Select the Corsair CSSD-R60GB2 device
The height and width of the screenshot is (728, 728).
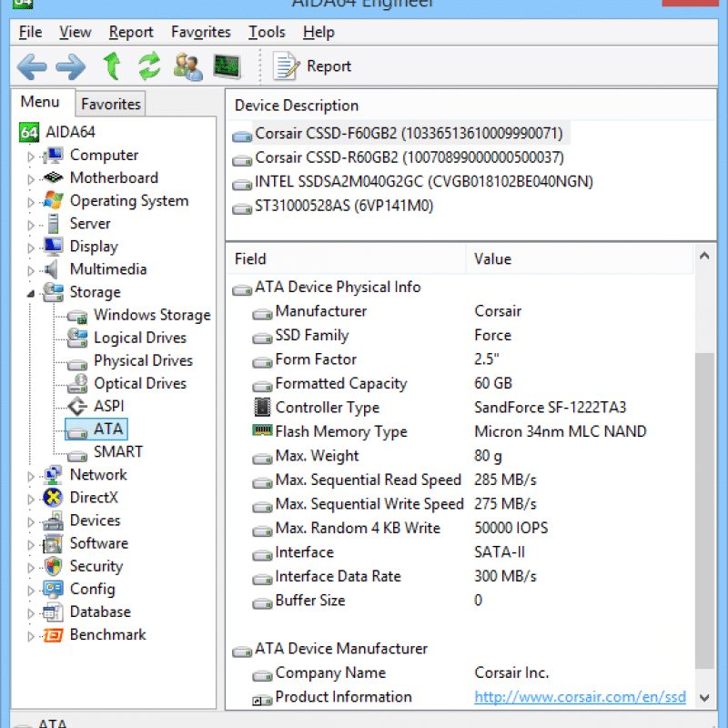click(399, 157)
